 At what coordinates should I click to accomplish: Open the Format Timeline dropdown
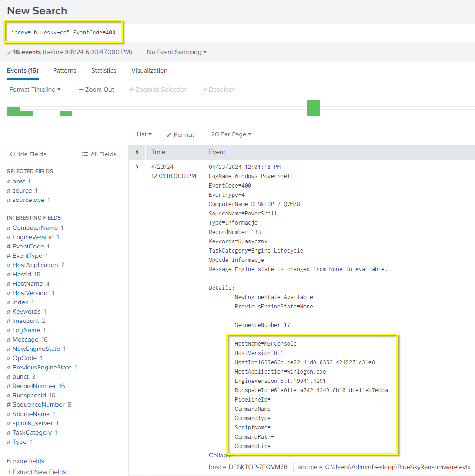[x=35, y=89]
